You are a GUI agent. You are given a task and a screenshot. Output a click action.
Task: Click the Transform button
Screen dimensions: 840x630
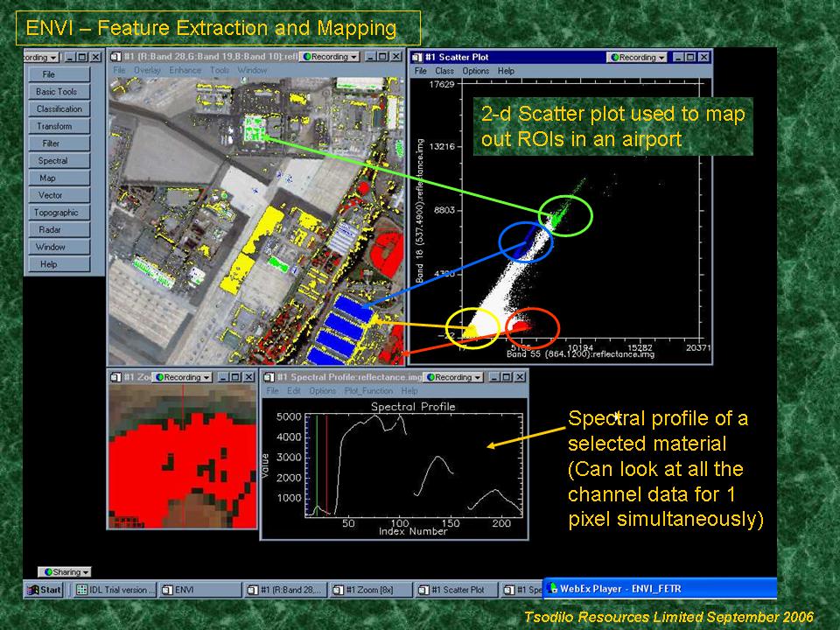[59, 126]
